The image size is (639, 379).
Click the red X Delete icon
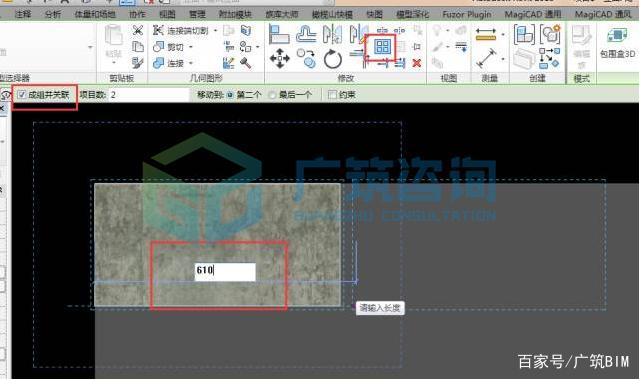pos(416,63)
